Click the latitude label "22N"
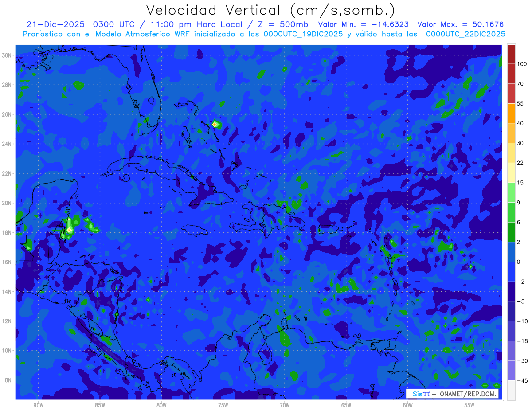 pos(8,173)
